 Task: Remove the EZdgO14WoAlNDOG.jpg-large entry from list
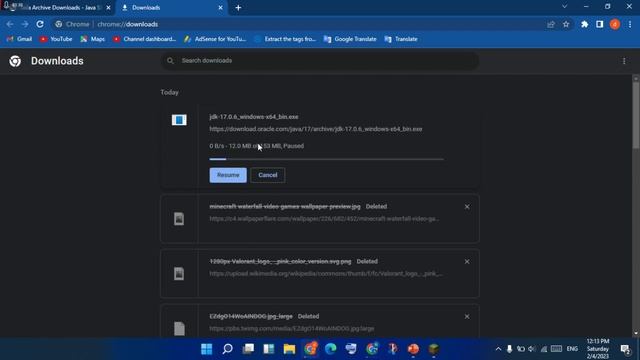point(467,316)
